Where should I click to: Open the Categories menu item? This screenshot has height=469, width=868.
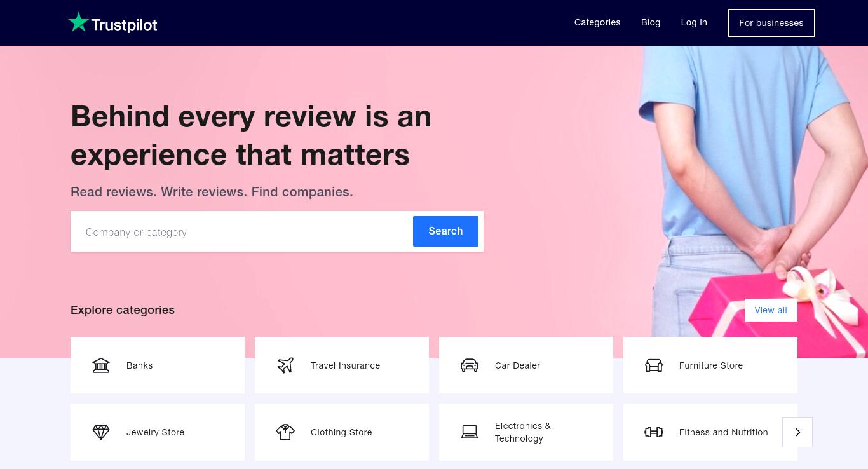tap(597, 22)
